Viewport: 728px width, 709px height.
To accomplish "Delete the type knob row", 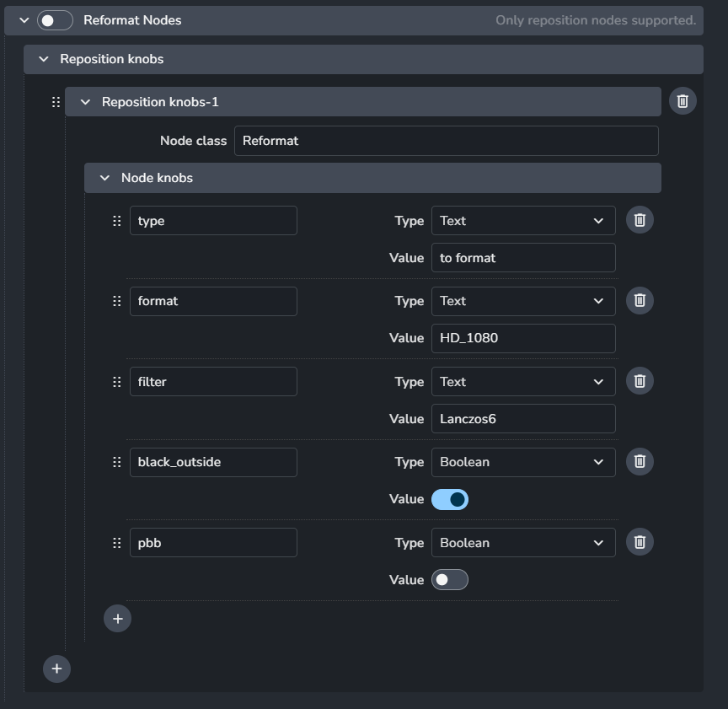I will [640, 220].
